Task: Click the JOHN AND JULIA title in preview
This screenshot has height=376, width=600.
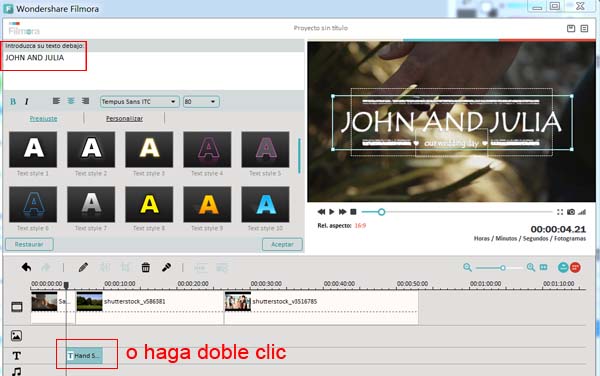Action: point(451,122)
